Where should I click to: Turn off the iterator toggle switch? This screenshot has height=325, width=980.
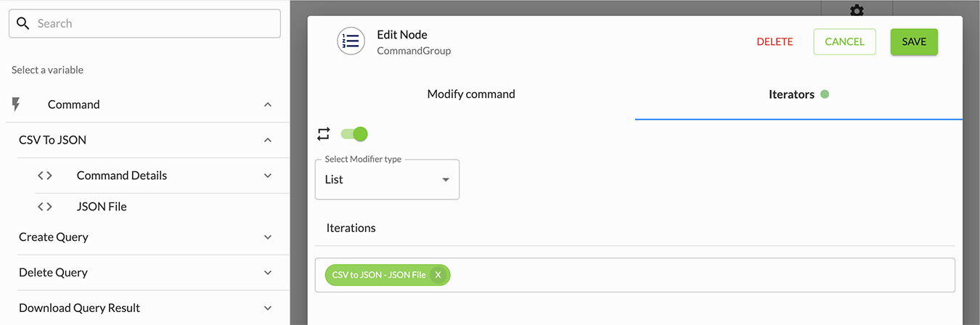coord(355,133)
